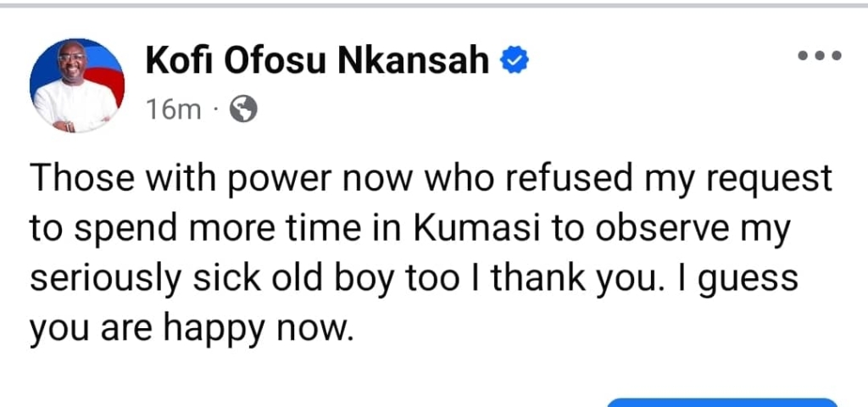Click the dot separator between timestamp and globe
This screenshot has width=868, height=407.
point(215,109)
